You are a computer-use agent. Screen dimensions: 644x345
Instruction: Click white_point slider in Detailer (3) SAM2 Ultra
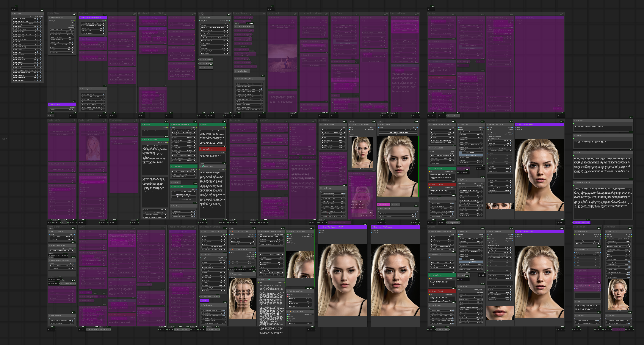(471, 262)
